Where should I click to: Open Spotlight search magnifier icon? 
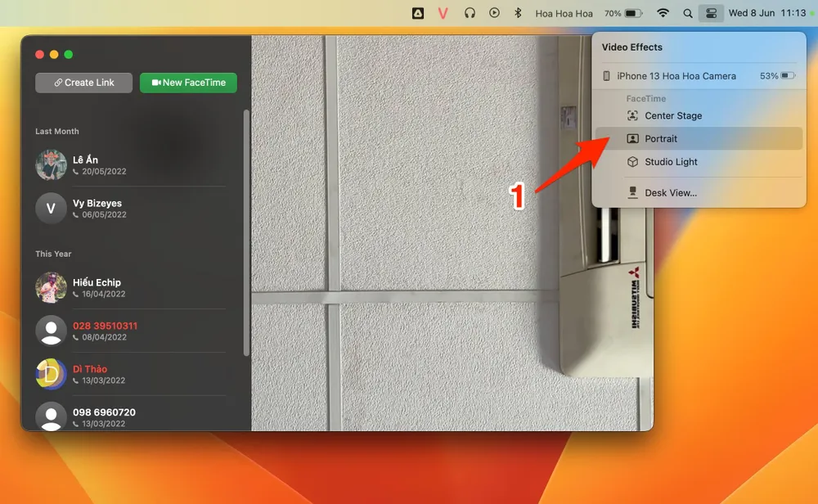[x=688, y=13]
